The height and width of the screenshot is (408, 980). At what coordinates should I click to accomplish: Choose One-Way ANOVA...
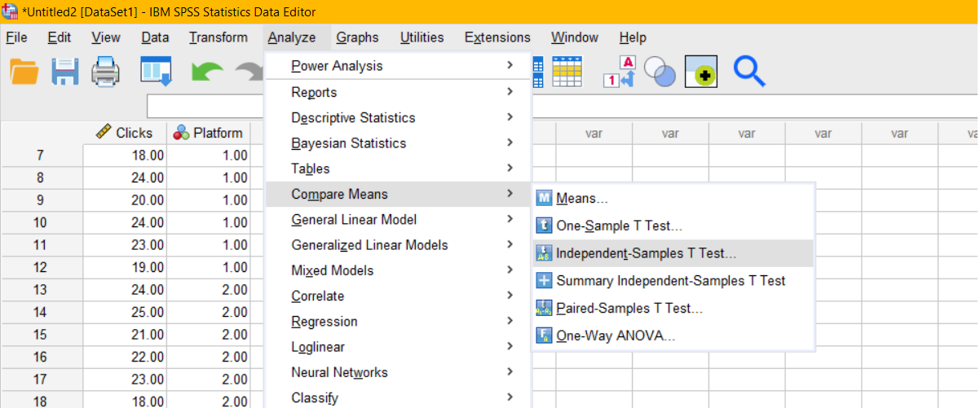(x=673, y=335)
